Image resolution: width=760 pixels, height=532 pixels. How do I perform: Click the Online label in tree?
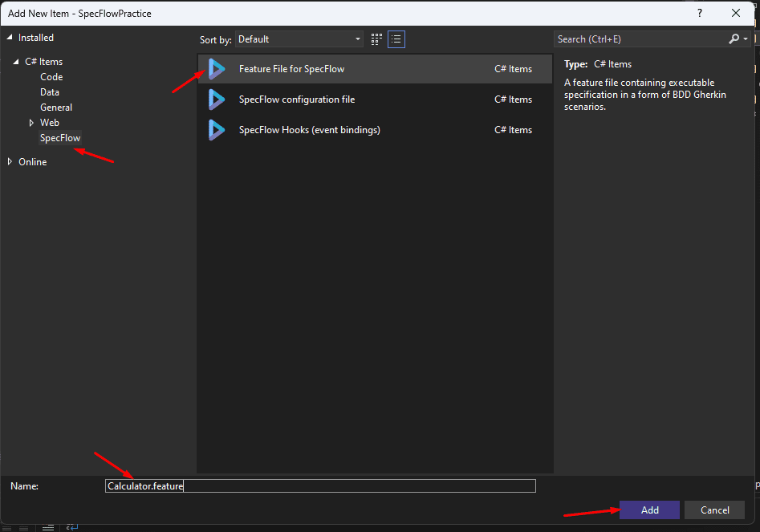coord(32,162)
